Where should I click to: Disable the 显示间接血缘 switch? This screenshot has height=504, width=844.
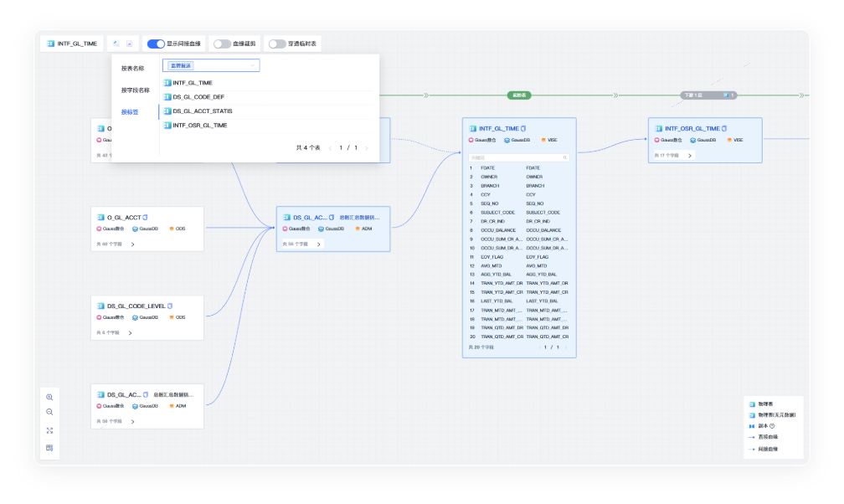[x=156, y=44]
